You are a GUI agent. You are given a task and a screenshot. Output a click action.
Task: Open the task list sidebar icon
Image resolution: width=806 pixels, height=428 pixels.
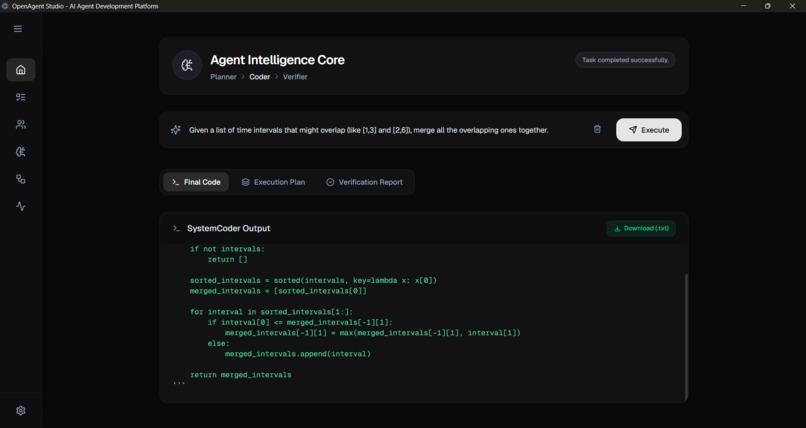click(x=21, y=97)
